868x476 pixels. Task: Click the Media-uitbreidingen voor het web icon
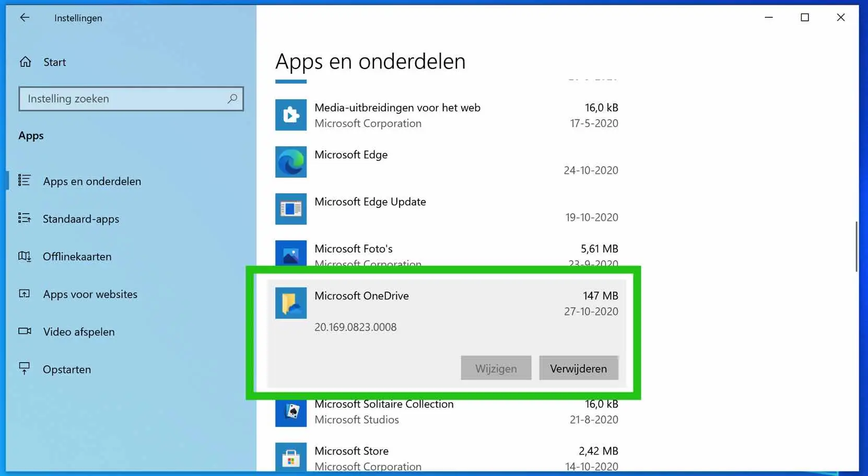click(291, 115)
